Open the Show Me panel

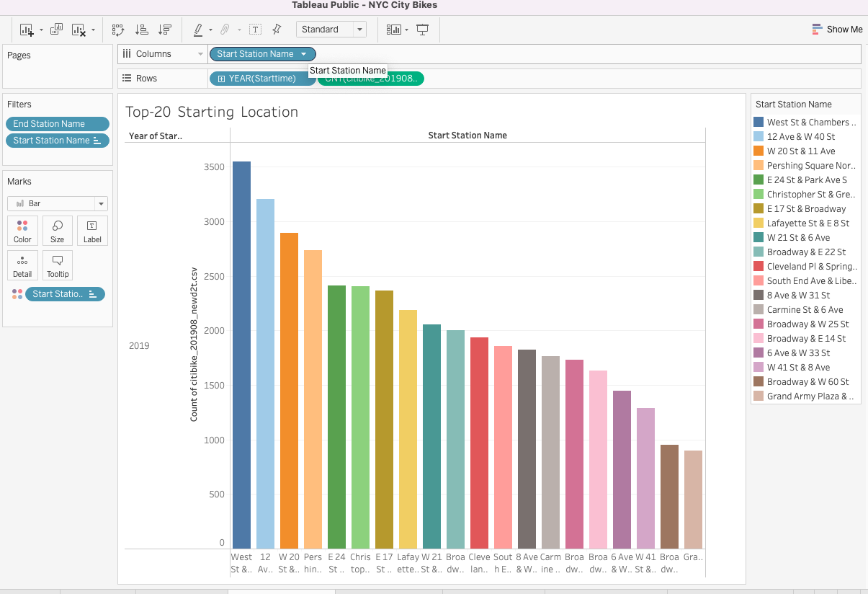(x=837, y=30)
